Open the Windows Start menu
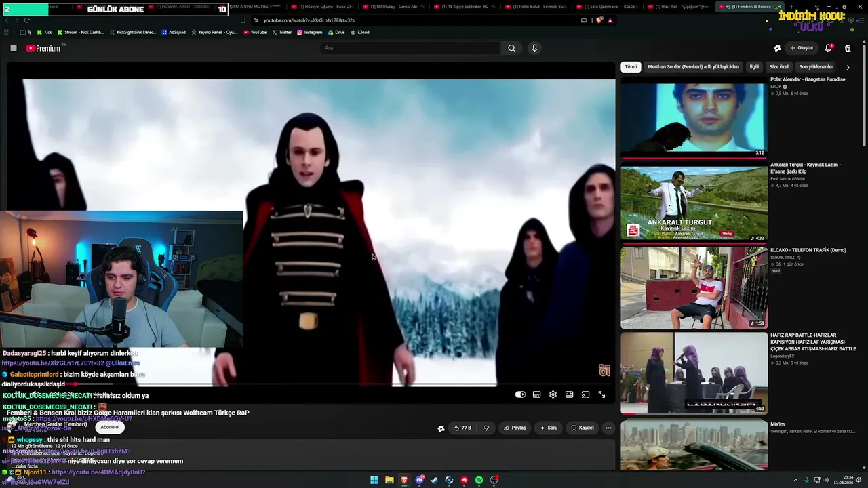The image size is (868, 488). tap(374, 480)
